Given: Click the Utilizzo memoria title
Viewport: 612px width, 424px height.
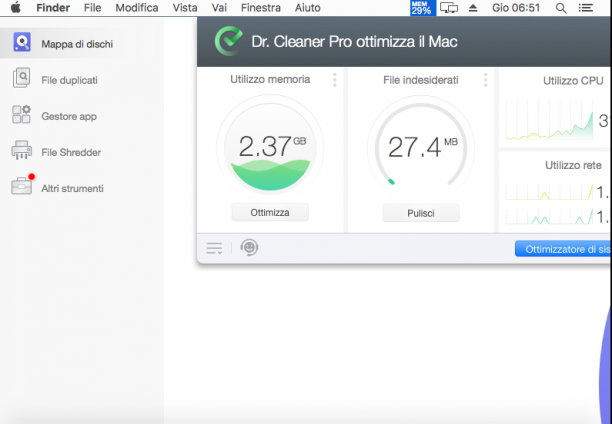Looking at the screenshot, I should [270, 79].
